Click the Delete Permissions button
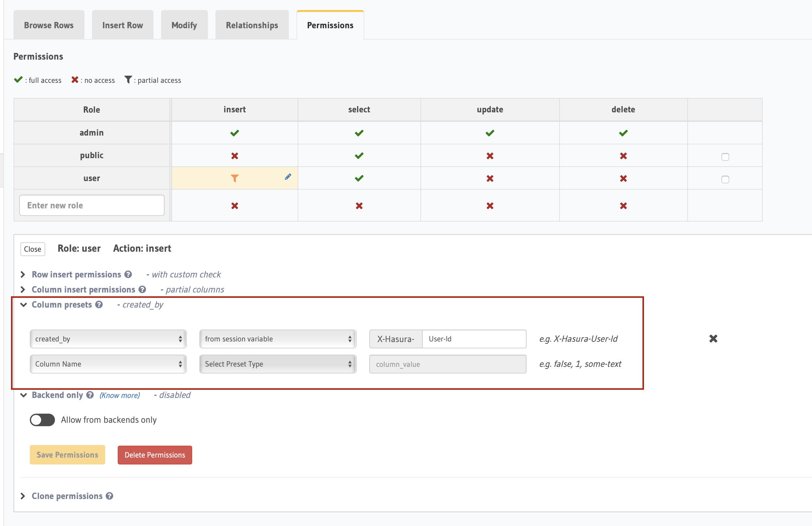 coord(155,455)
